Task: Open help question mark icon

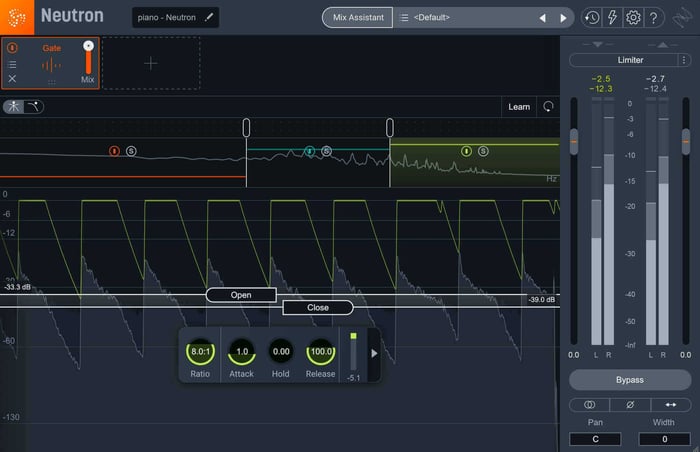Action: point(654,18)
